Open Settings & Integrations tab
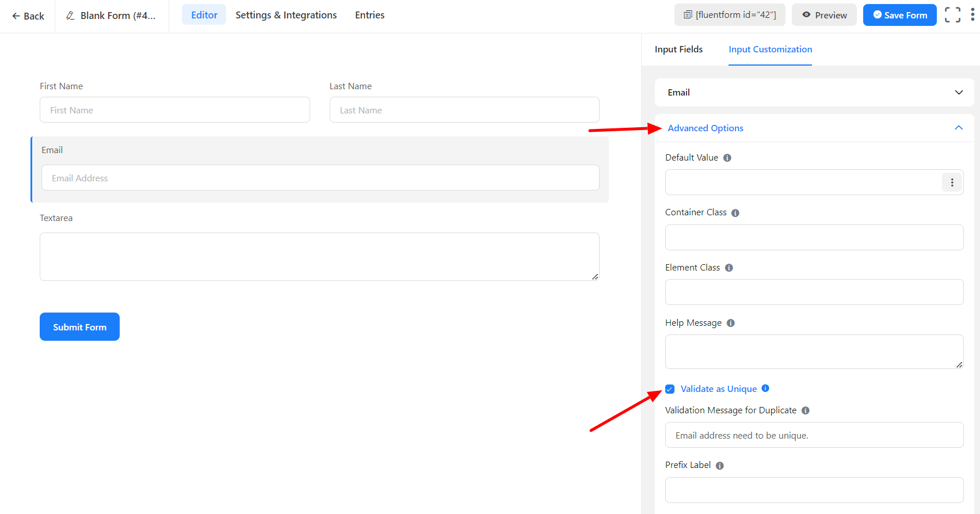This screenshot has width=980, height=514. click(x=286, y=15)
